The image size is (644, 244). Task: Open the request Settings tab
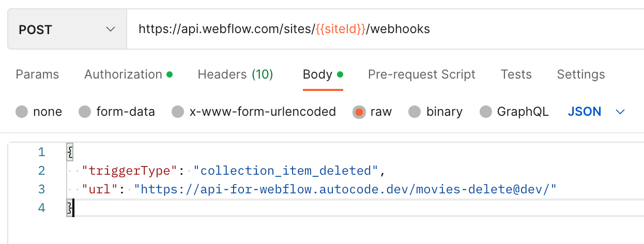tap(580, 74)
